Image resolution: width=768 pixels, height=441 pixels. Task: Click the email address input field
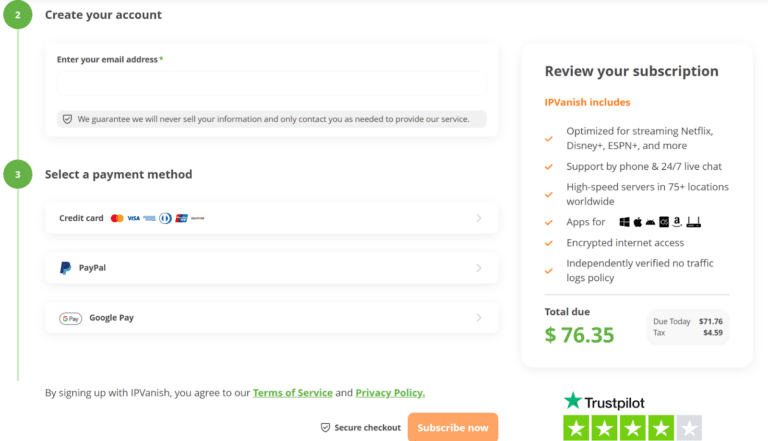pyautogui.click(x=271, y=83)
